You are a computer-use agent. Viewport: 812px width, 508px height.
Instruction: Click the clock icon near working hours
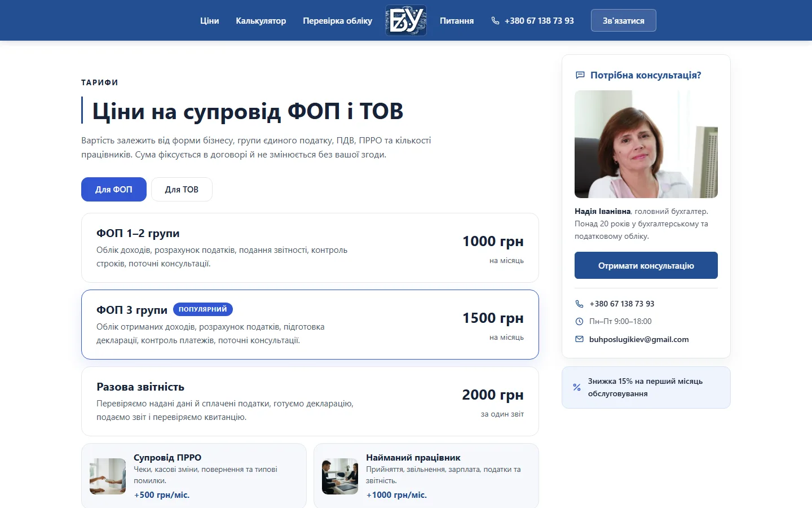coord(579,321)
